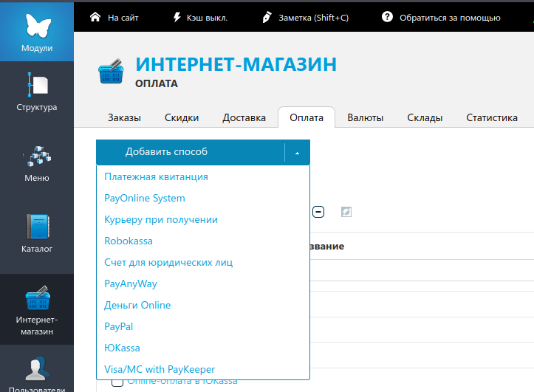Click the gray edit icon in the toolbar
The image size is (534, 392).
tap(346, 212)
